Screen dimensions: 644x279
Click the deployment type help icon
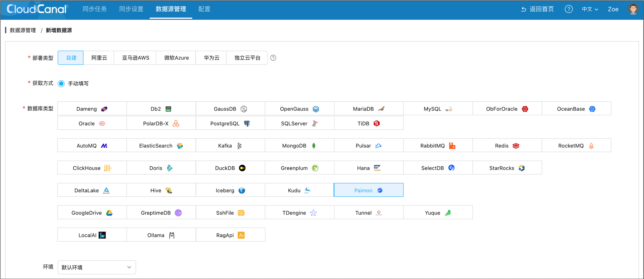pos(273,58)
